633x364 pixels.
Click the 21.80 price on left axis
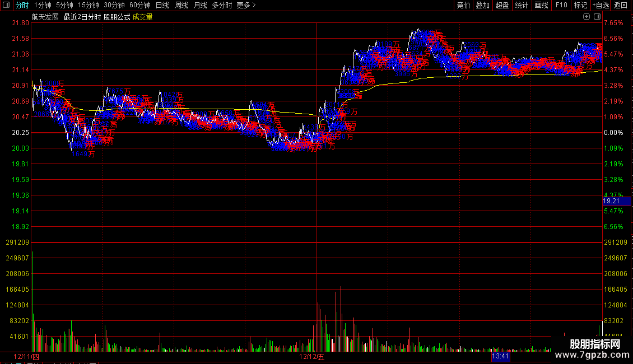point(21,23)
